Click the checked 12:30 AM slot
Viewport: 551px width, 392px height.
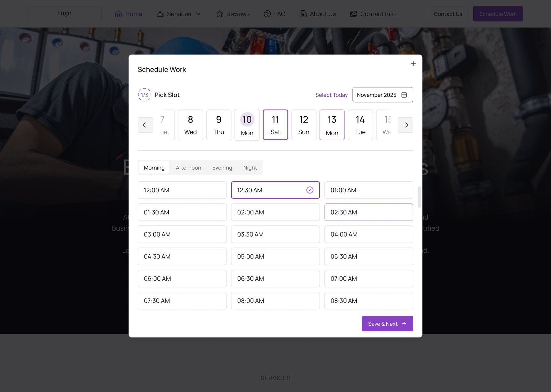click(x=275, y=190)
